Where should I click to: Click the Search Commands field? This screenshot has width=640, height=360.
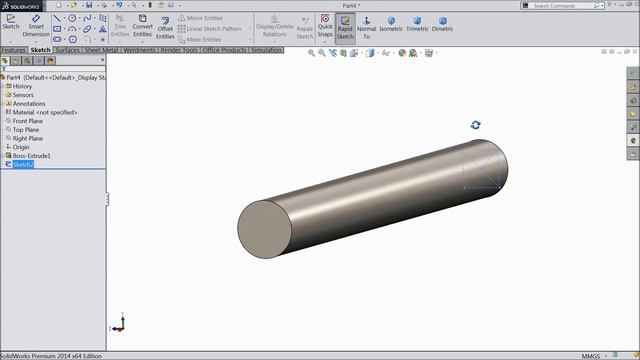562,6
